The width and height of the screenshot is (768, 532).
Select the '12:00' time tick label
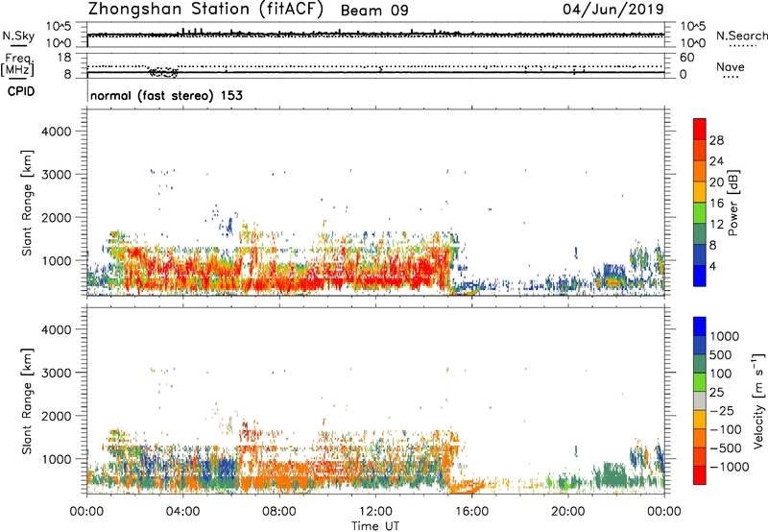375,512
